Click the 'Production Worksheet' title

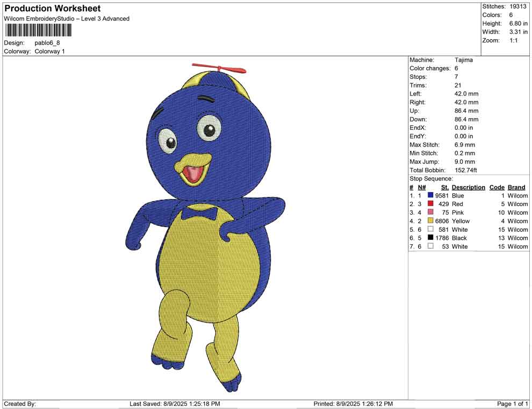(x=53, y=9)
